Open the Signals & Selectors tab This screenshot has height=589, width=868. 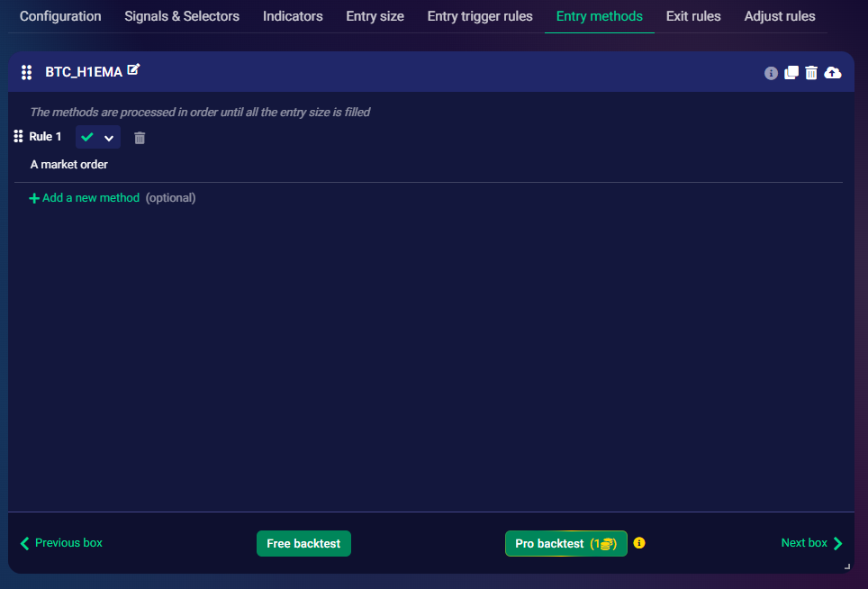click(182, 16)
